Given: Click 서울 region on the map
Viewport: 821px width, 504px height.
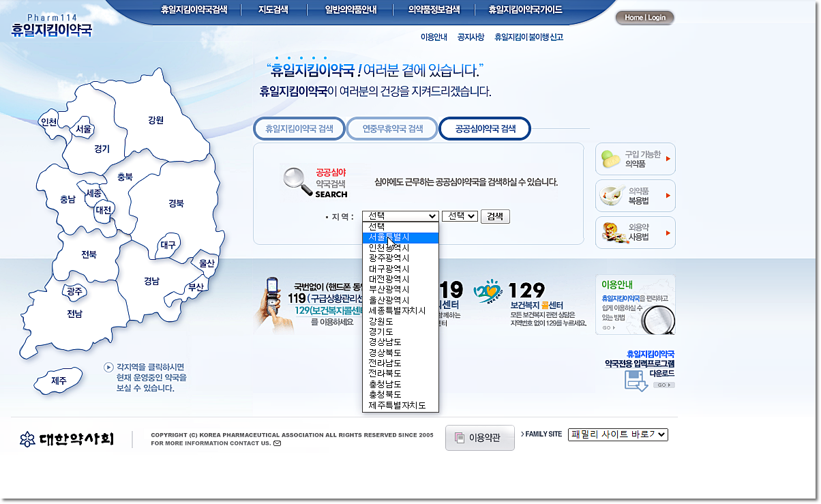Looking at the screenshot, I should click(x=84, y=129).
